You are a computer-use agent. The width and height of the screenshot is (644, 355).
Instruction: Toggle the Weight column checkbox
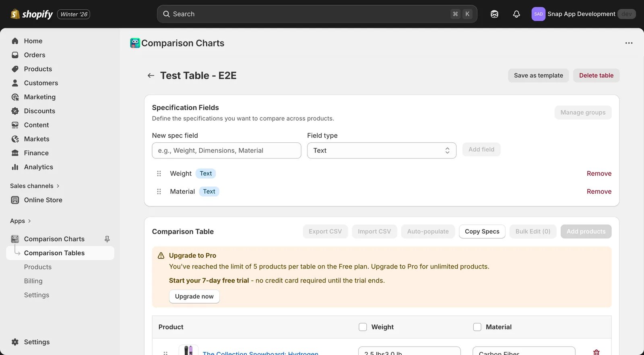click(x=363, y=327)
